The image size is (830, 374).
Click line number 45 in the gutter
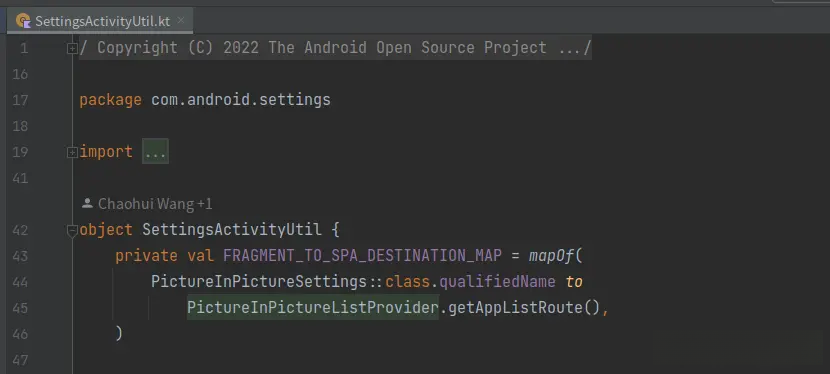coord(20,308)
